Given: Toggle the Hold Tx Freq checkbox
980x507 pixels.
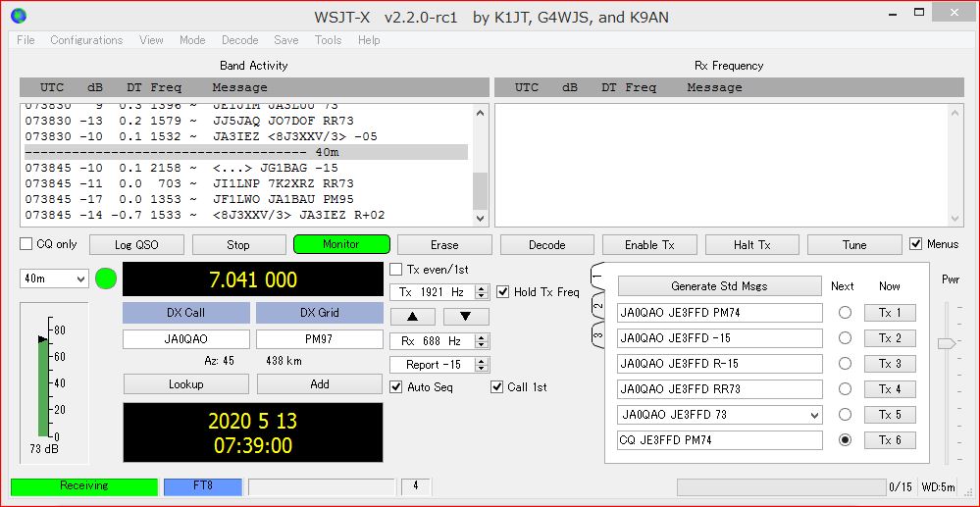Looking at the screenshot, I should [503, 292].
